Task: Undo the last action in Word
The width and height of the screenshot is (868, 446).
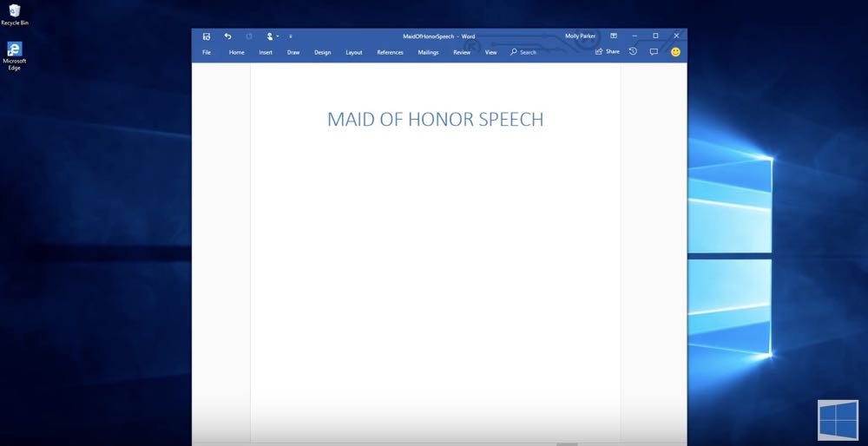Action: [227, 36]
